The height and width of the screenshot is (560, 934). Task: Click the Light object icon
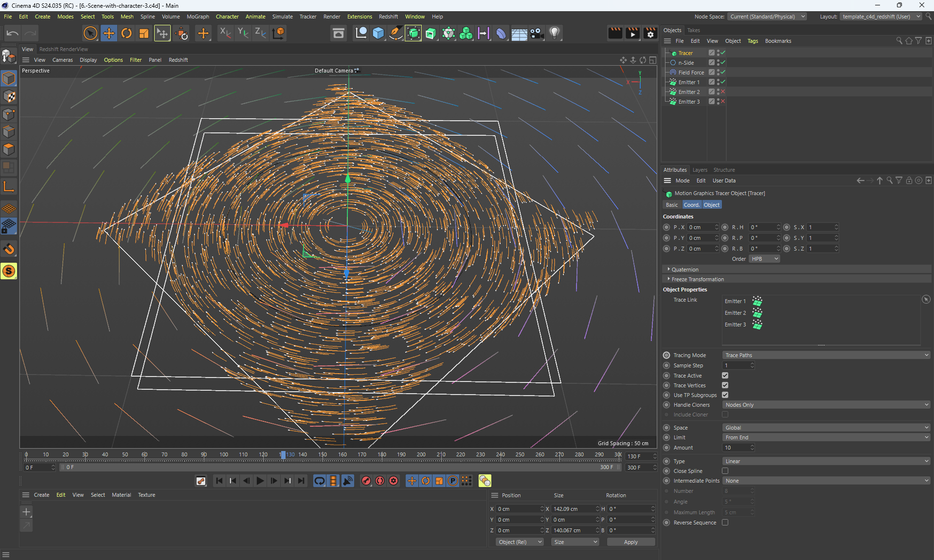(x=555, y=33)
